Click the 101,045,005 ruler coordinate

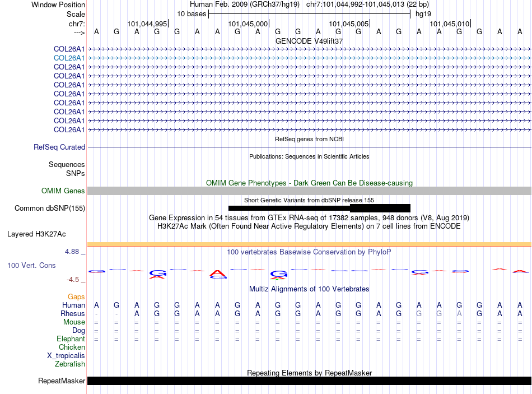349,24
